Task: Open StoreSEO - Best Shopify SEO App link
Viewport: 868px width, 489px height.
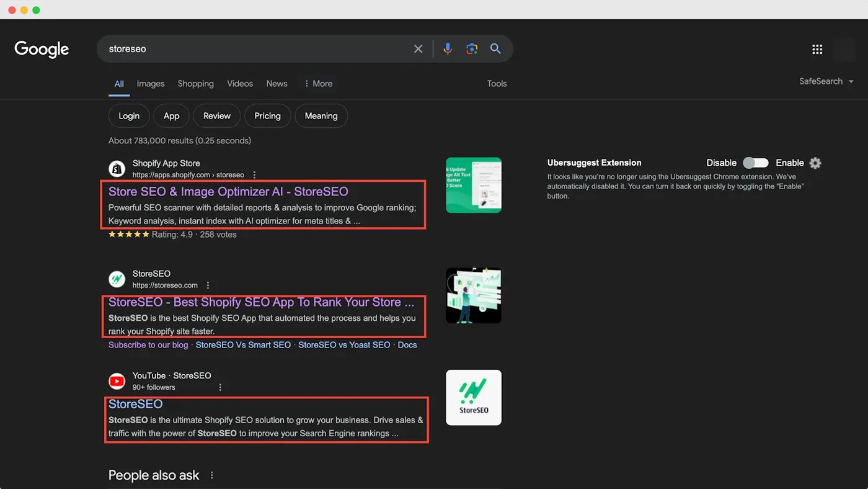Action: pyautogui.click(x=262, y=302)
